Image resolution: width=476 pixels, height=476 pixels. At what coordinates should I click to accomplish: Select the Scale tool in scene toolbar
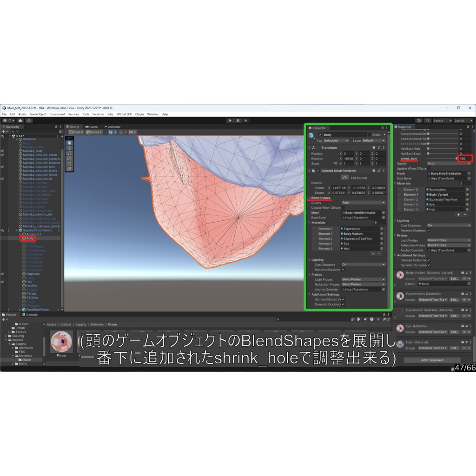coord(70,158)
